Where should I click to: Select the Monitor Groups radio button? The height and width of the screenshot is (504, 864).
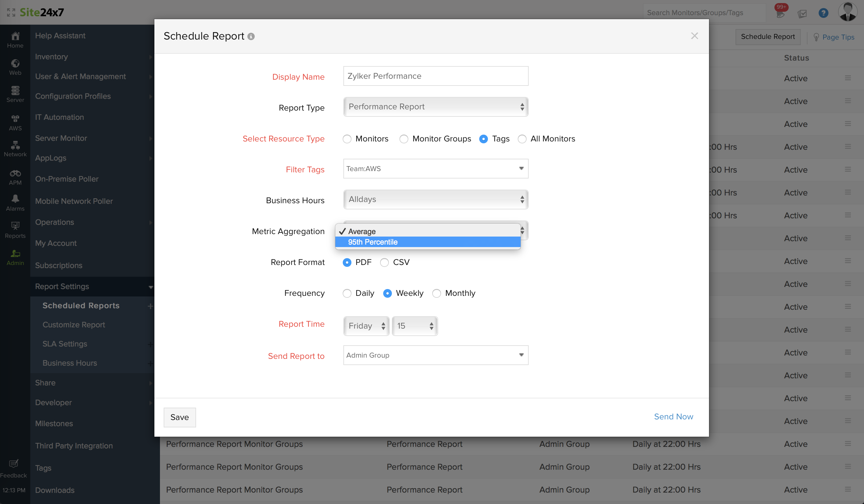tap(404, 139)
